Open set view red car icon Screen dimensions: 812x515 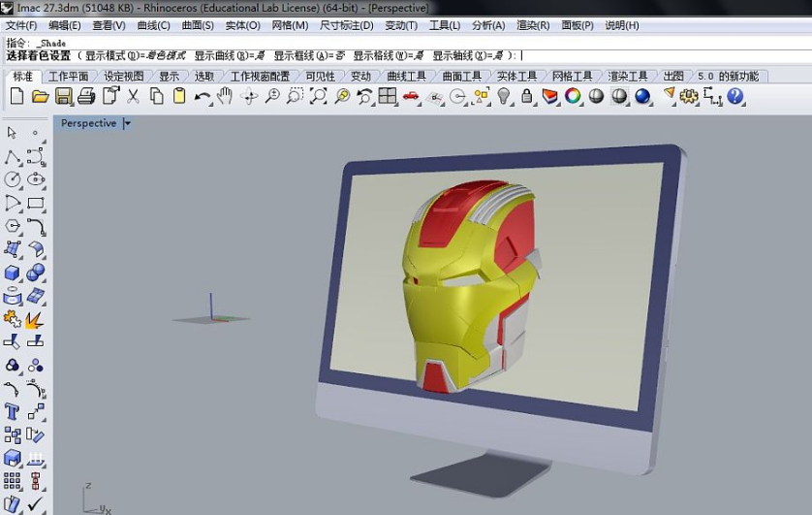411,96
